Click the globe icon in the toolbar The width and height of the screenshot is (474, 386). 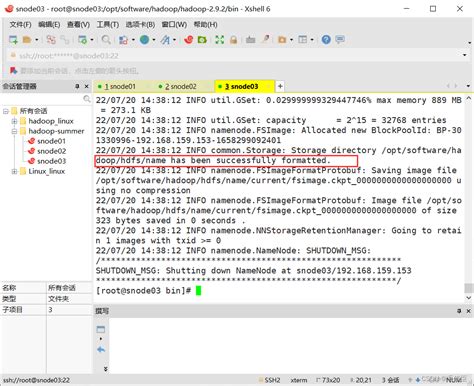point(144,40)
